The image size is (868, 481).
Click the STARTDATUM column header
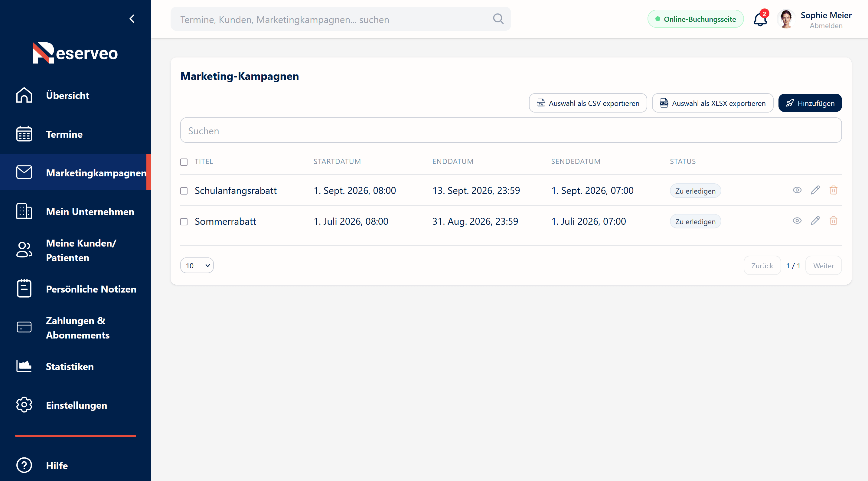click(337, 162)
